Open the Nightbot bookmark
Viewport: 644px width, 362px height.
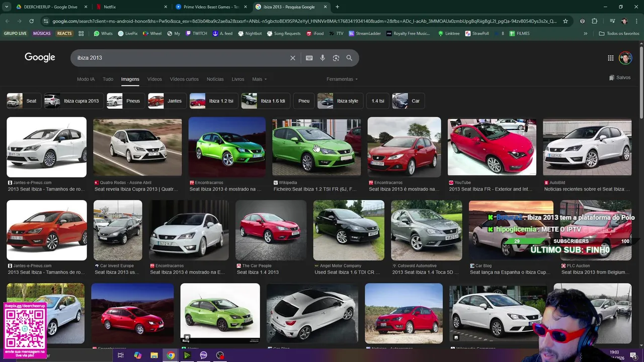[250, 33]
